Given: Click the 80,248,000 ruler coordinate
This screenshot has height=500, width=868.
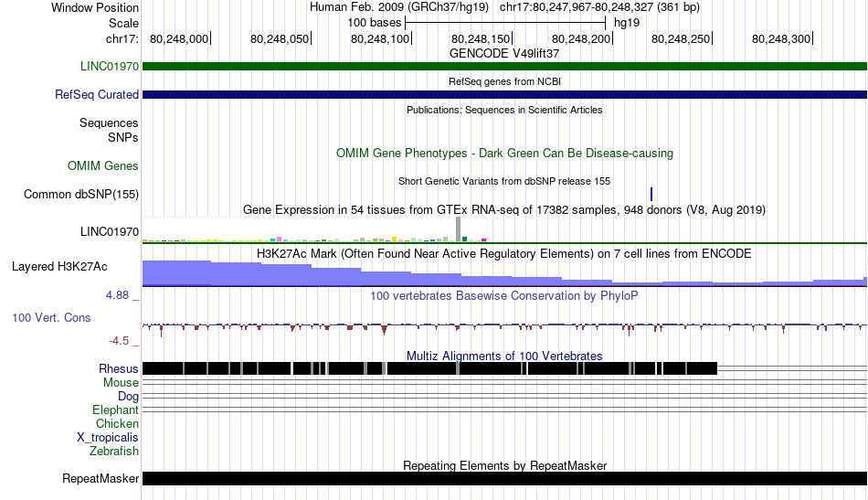Looking at the screenshot, I should point(179,38).
